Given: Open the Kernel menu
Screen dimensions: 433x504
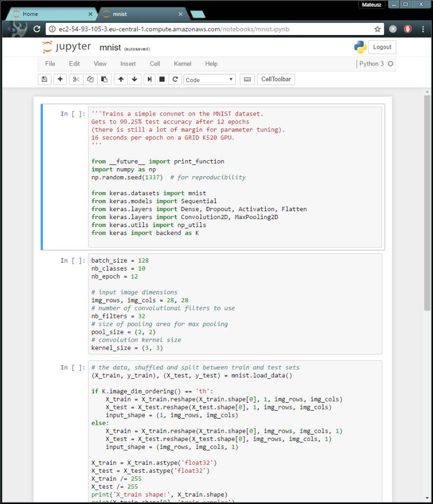Looking at the screenshot, I should pyautogui.click(x=182, y=64).
